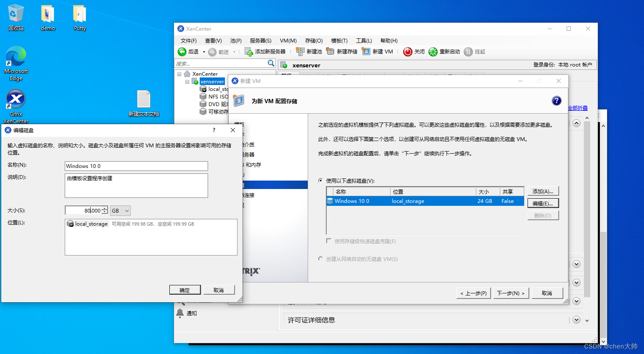Select 'Create diskless VM from network' radio button
This screenshot has width=644, height=354.
[x=321, y=259]
